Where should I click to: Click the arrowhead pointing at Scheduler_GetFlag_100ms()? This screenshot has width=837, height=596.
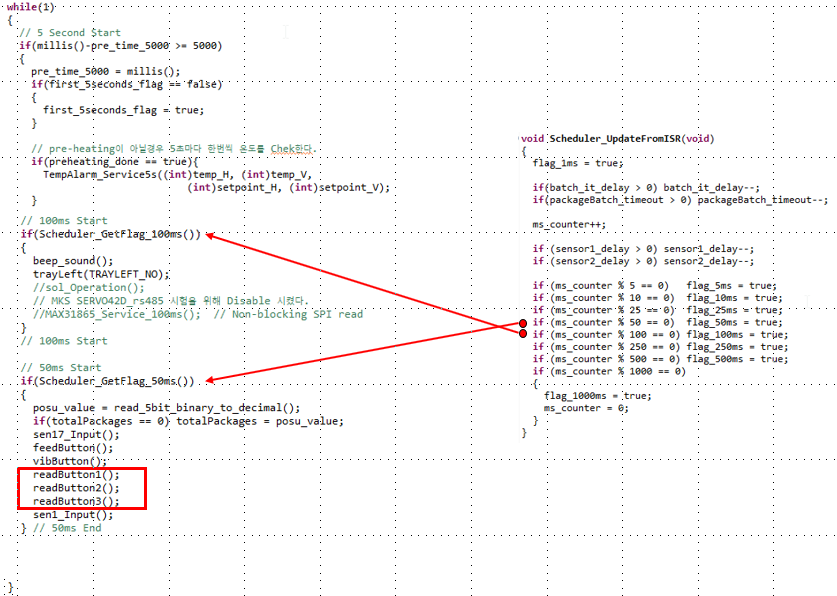click(x=212, y=236)
